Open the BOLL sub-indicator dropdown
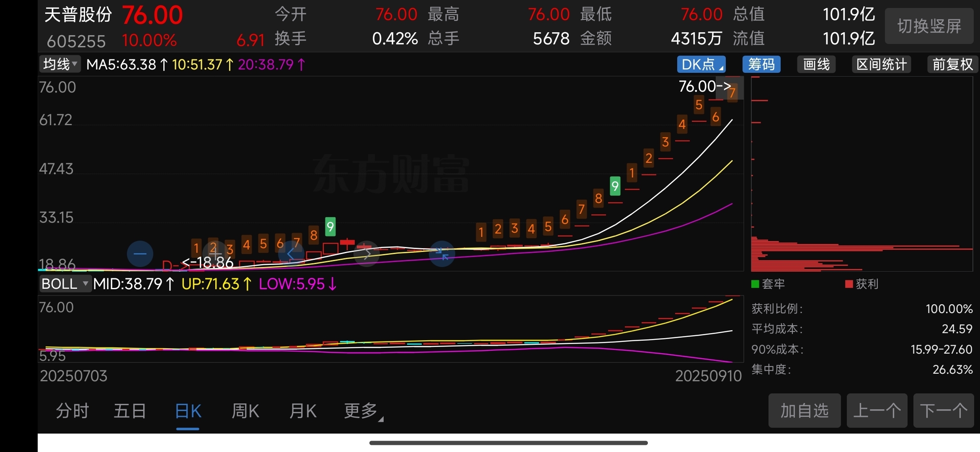Screen dimensions: 980x452 65,284
